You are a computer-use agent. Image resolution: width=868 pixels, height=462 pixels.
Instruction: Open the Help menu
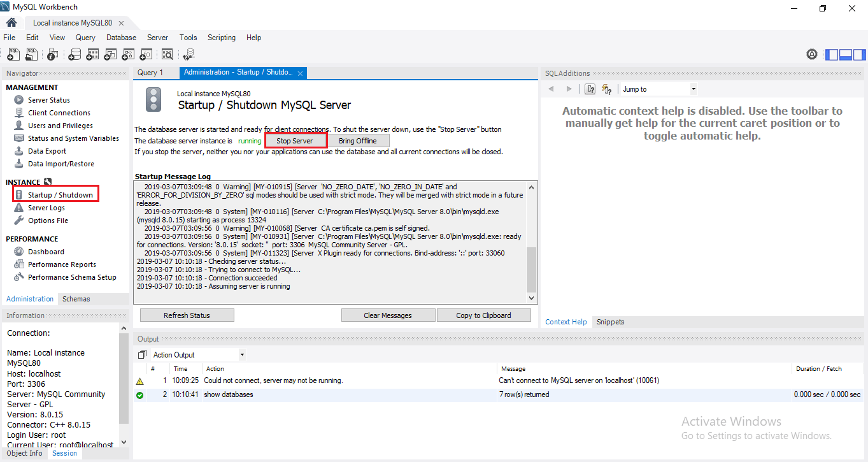pos(253,38)
